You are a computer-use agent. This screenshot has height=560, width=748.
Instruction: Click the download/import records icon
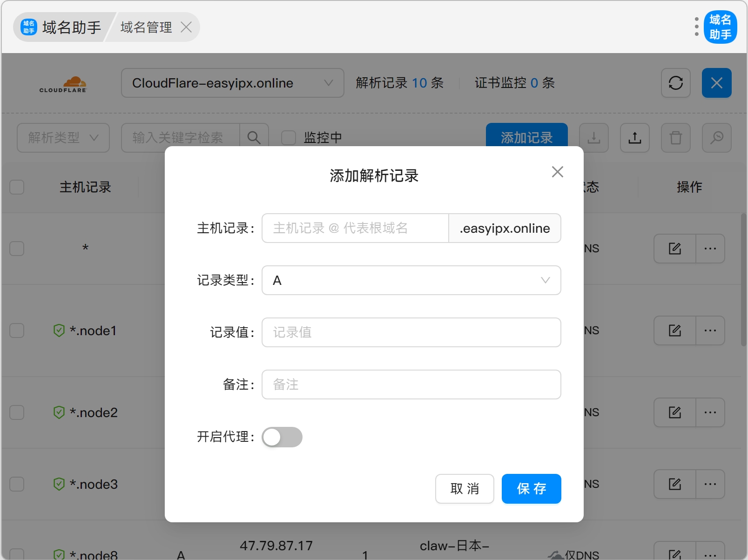pyautogui.click(x=593, y=138)
